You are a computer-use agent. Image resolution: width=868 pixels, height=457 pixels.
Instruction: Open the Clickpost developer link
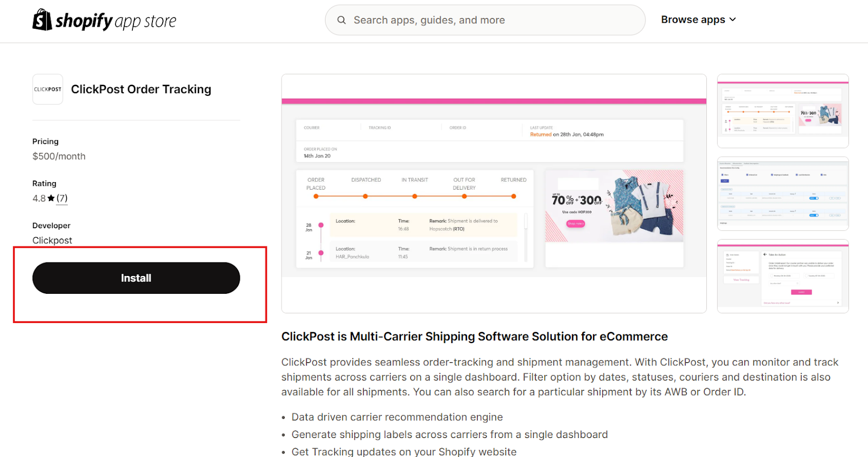tap(52, 240)
